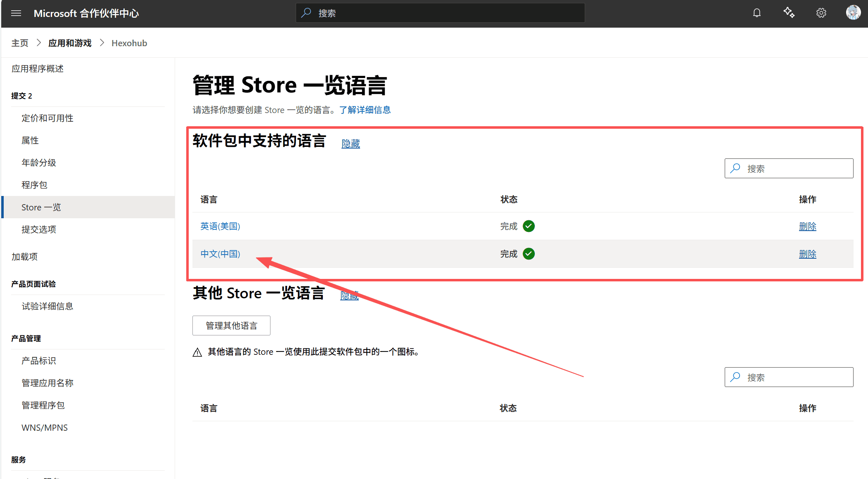Click the 管理其他语言 button

pyautogui.click(x=231, y=326)
